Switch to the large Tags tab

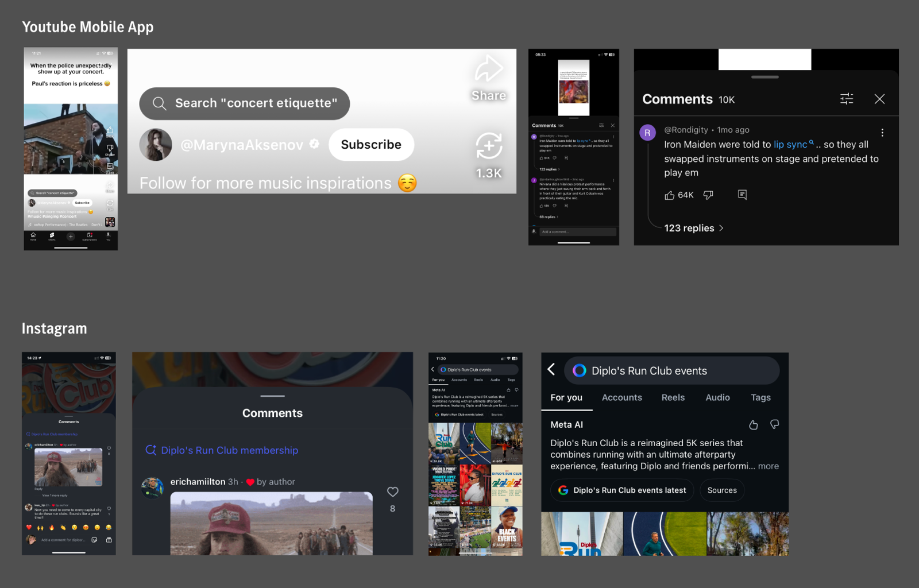[761, 397]
